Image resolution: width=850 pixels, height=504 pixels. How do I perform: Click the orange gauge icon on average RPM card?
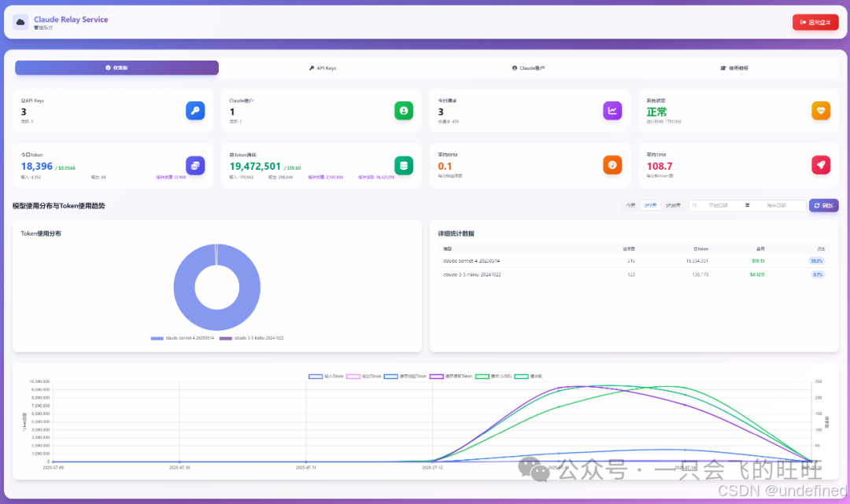coord(612,165)
